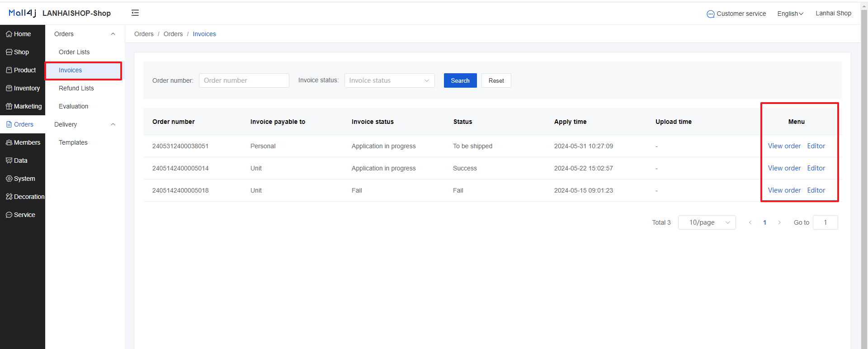Screen dimensions: 868x349
Task: Click the 'Success' status cell
Action: click(x=465, y=168)
